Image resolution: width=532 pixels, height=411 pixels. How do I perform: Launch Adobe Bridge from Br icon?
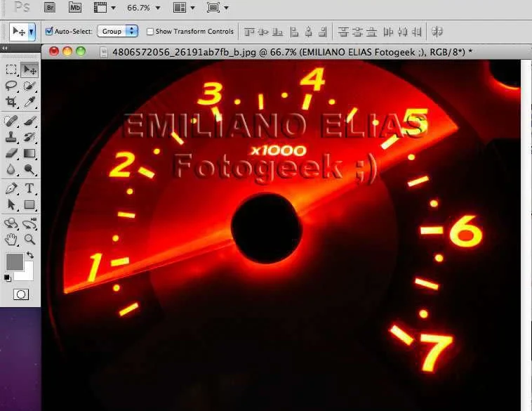click(50, 8)
